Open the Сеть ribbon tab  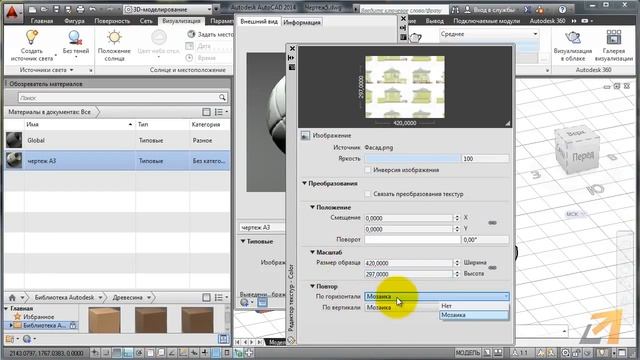tap(146, 21)
